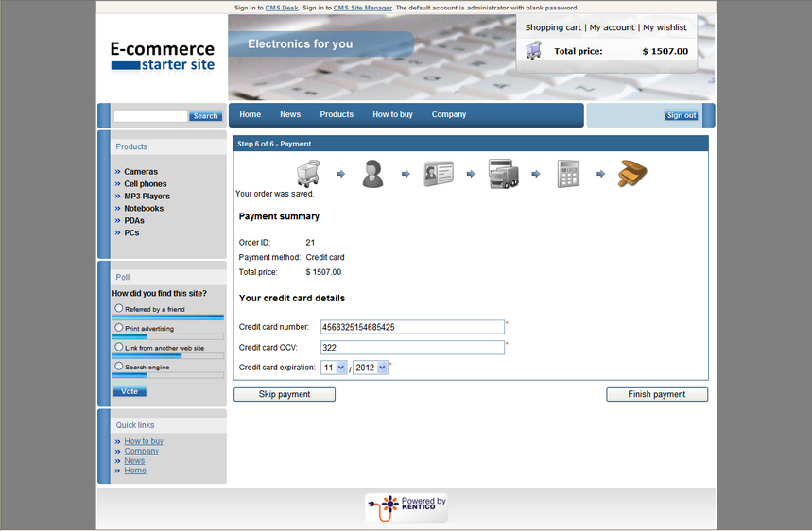Choose 'Search engine' radio button

pyautogui.click(x=119, y=366)
